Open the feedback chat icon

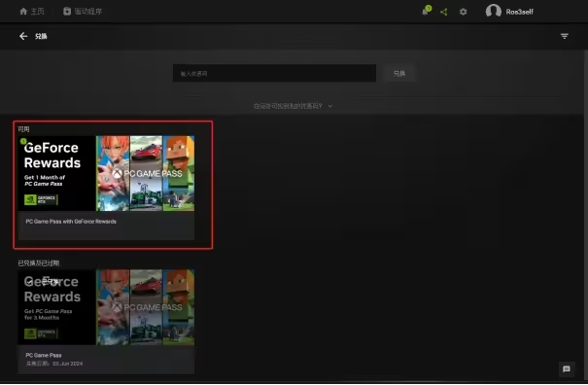[567, 369]
